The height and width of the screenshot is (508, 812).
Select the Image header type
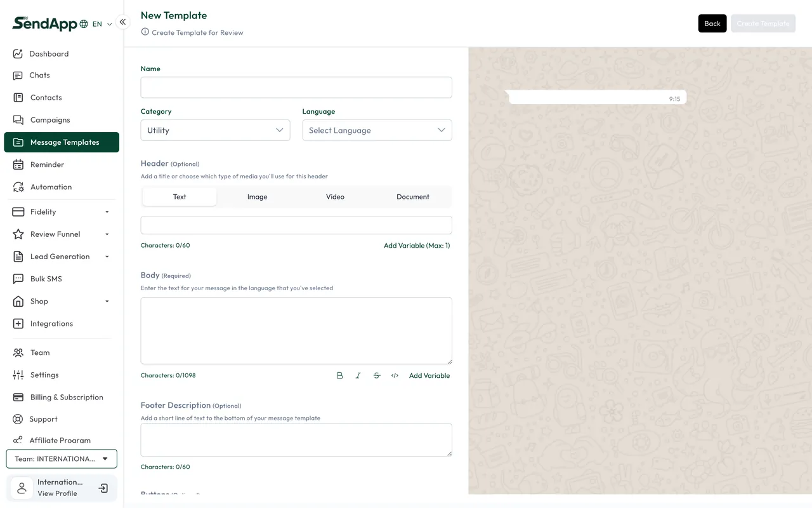[x=257, y=197]
